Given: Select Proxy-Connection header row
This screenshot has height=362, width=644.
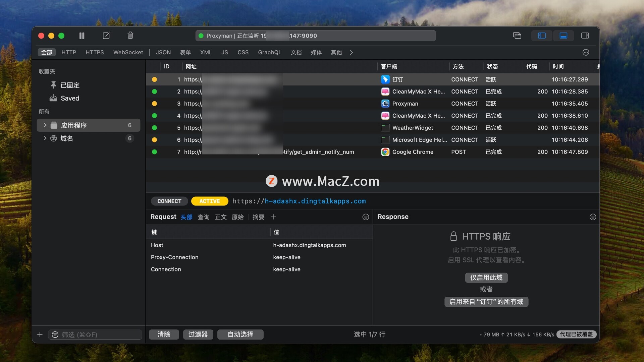Looking at the screenshot, I should [259, 257].
